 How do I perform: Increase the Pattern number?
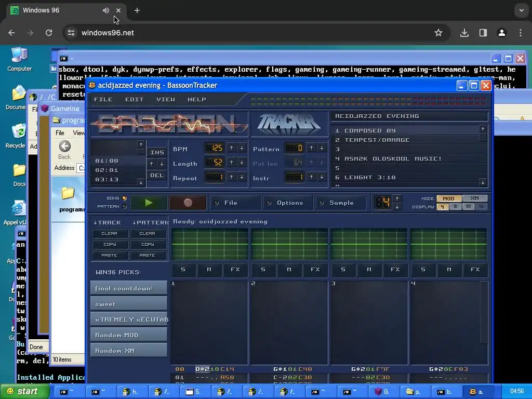click(312, 148)
